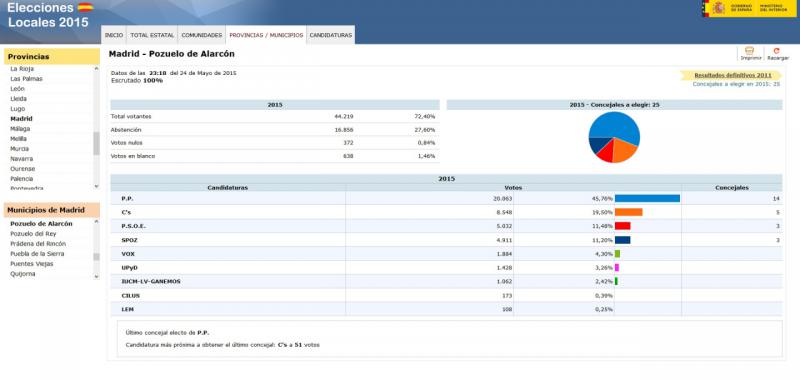Open the INICIO tab
This screenshot has width=800, height=380.
114,35
